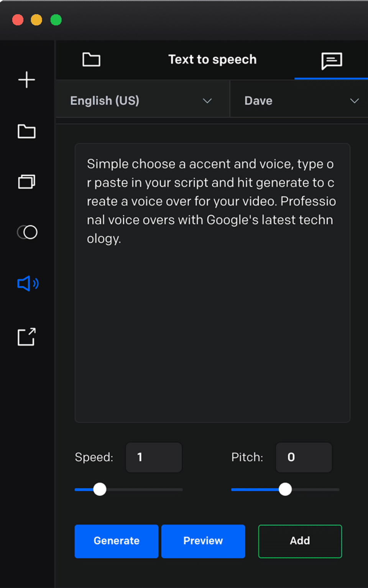Click the stacked windows icon in sidebar
The height and width of the screenshot is (588, 368).
(26, 182)
